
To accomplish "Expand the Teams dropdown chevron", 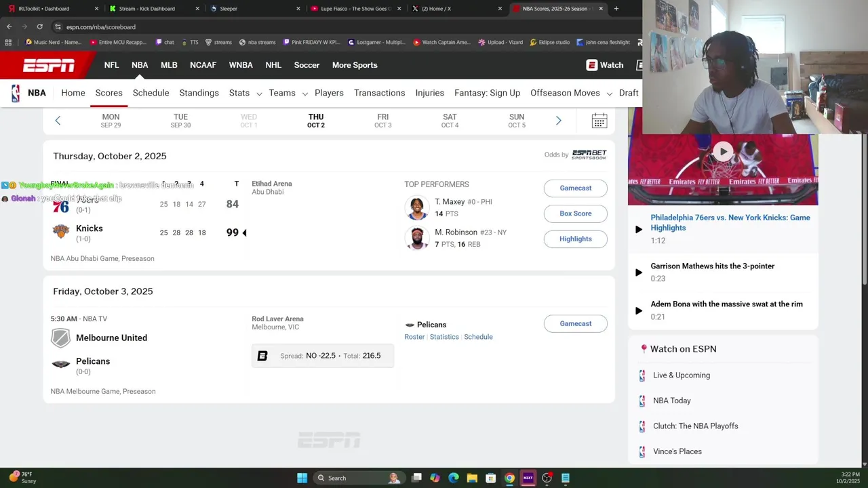I will click(304, 94).
